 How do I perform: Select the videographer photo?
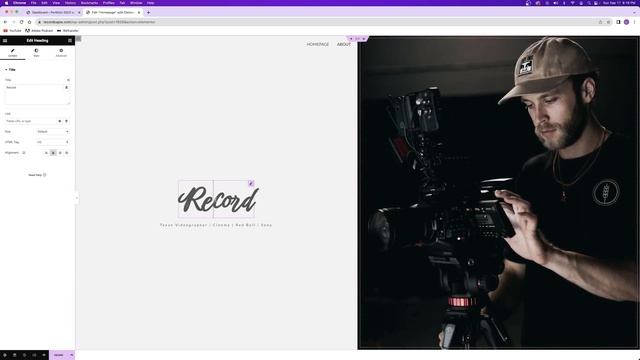pos(498,193)
